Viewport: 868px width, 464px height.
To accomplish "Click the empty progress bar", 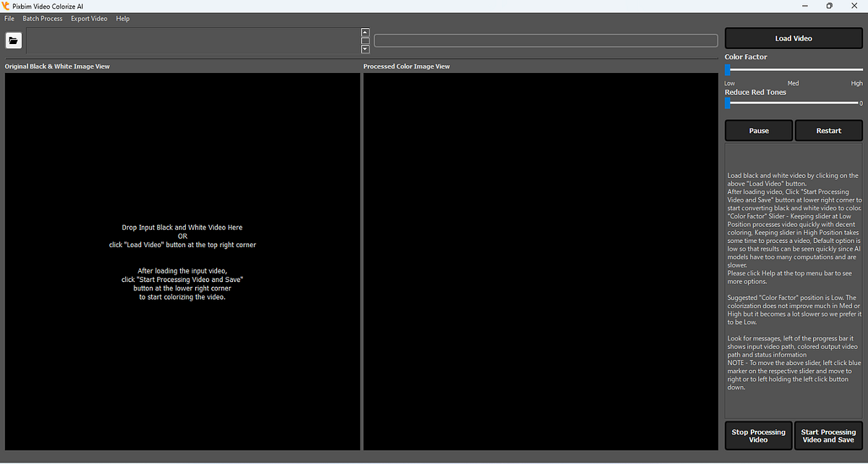I will [x=546, y=40].
